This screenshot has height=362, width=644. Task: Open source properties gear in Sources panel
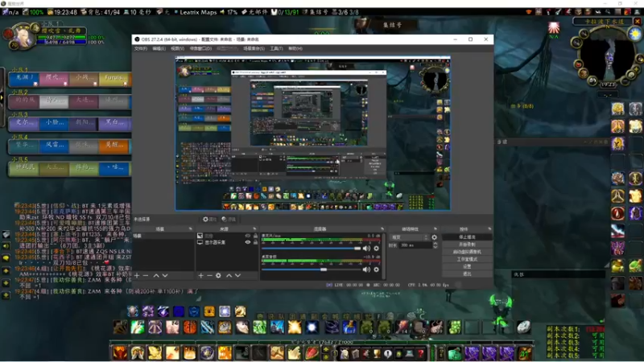pyautogui.click(x=218, y=275)
